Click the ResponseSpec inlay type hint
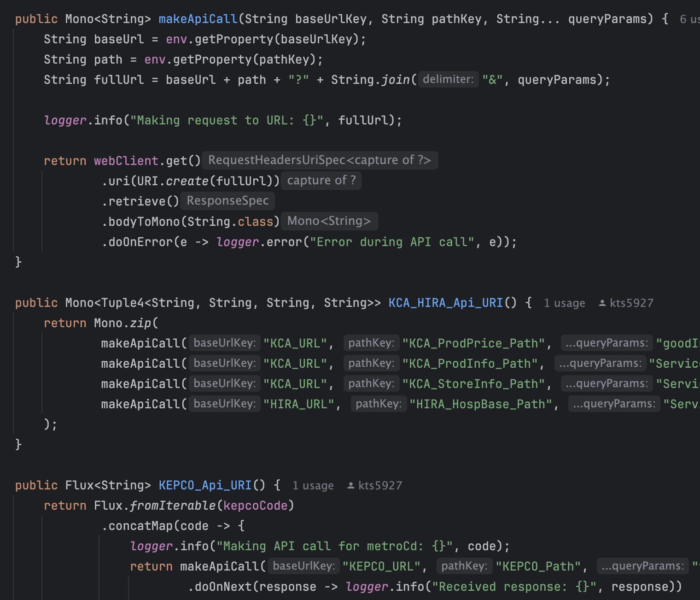 pyautogui.click(x=227, y=201)
